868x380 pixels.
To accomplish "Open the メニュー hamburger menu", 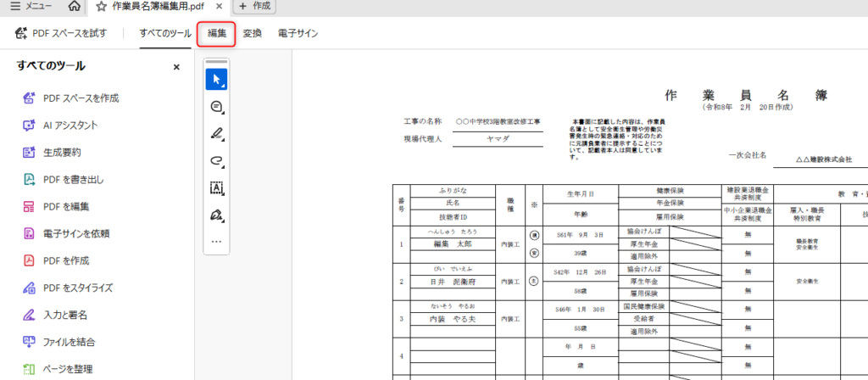I will [28, 7].
